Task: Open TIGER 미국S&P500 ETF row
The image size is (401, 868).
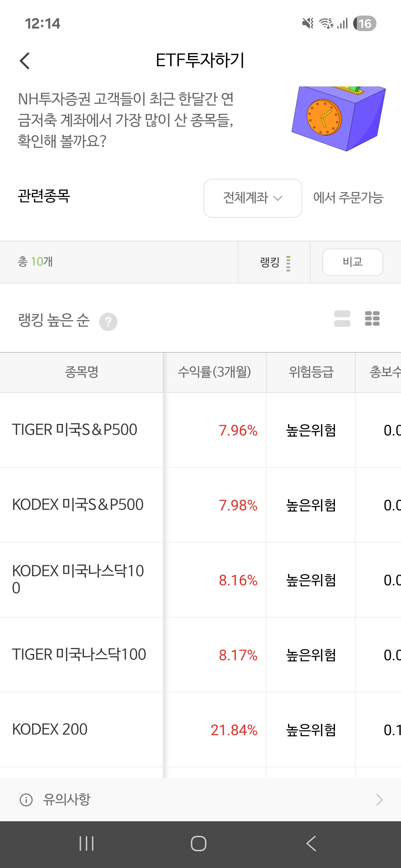Action: [x=200, y=430]
